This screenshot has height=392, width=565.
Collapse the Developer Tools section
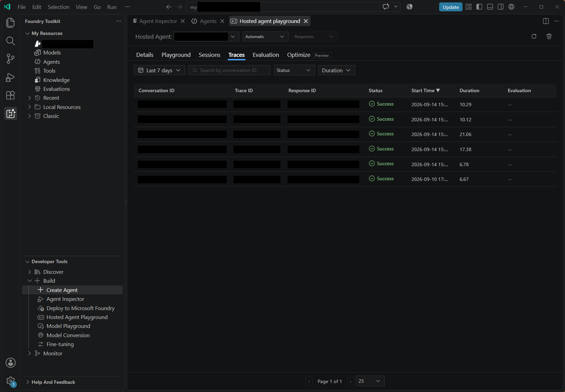tap(27, 261)
